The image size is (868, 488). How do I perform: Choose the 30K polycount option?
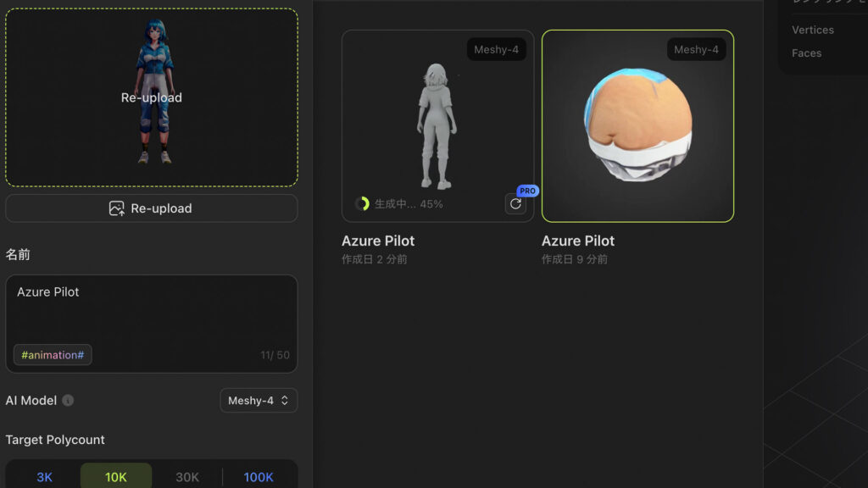pyautogui.click(x=187, y=477)
